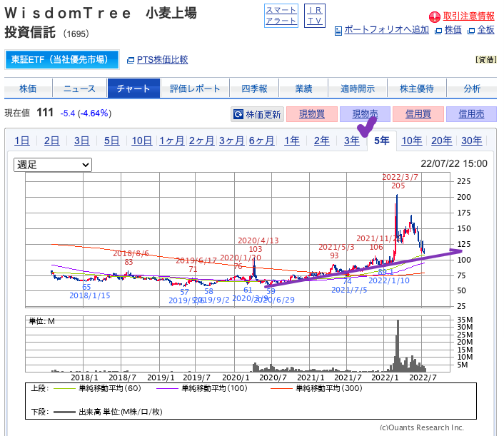Select the 10日 chart period
The image size is (504, 436).
(x=142, y=141)
